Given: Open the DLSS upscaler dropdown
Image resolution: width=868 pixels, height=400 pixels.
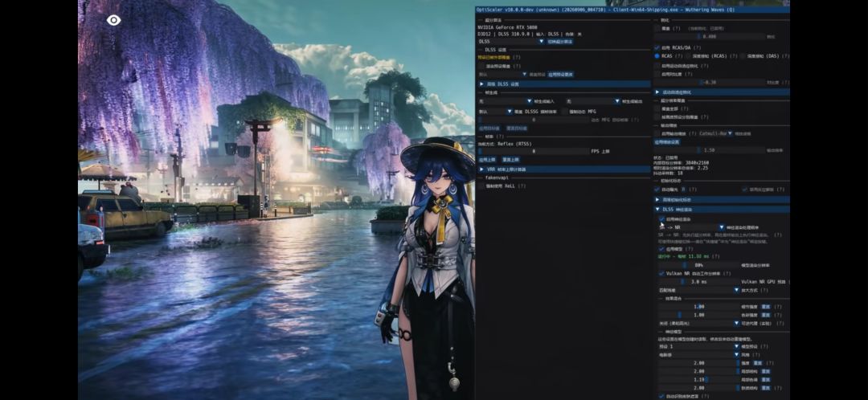Looking at the screenshot, I should 511,41.
